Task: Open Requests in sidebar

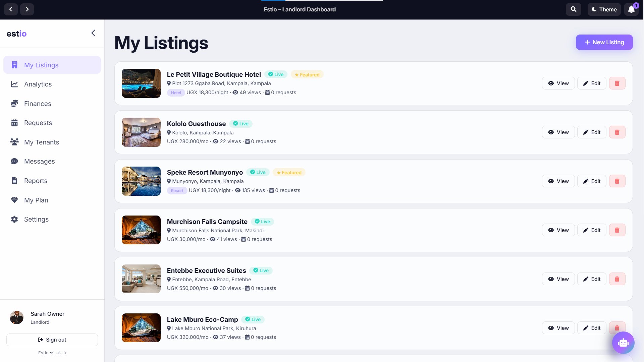Action: [52, 123]
